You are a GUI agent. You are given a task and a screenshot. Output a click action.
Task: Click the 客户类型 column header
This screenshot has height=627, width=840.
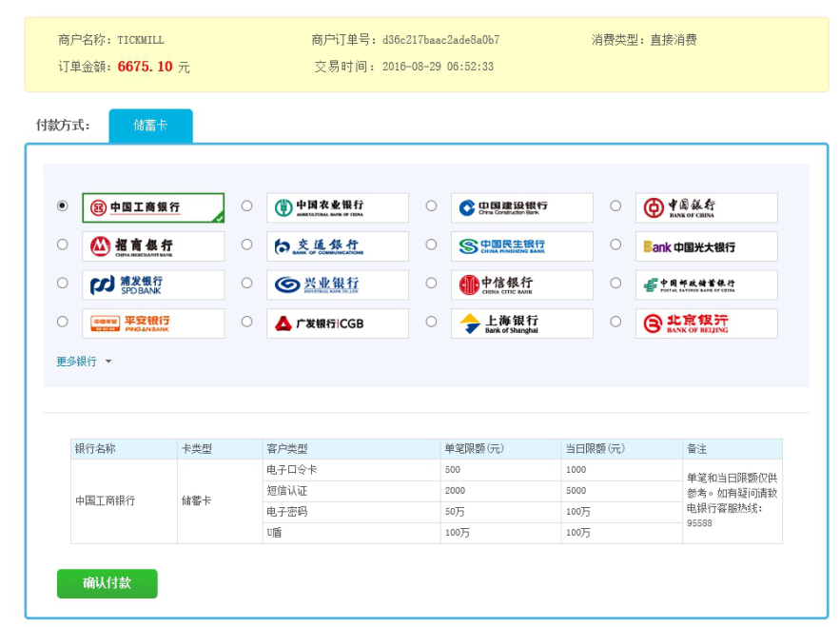pyautogui.click(x=351, y=449)
